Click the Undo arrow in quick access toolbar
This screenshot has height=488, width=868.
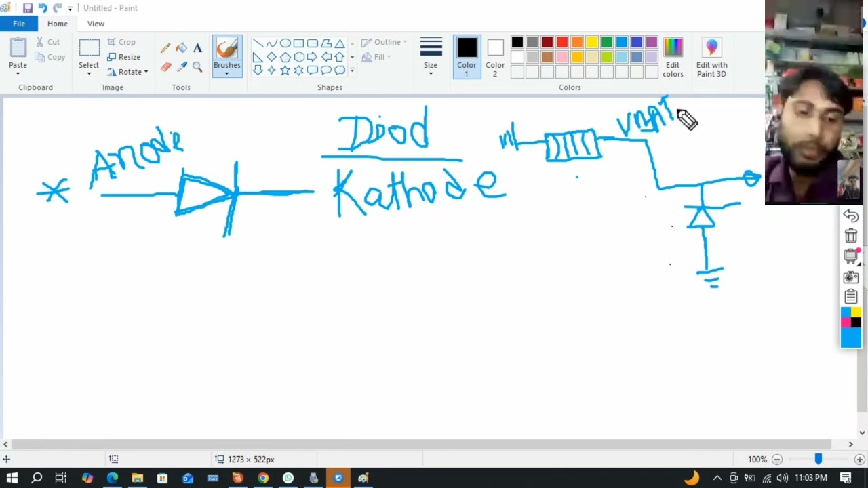pos(43,8)
